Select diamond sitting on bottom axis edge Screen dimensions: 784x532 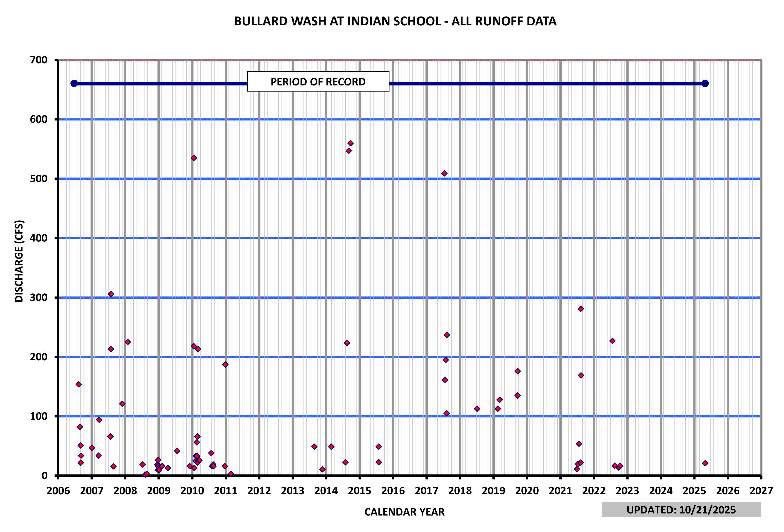(x=231, y=474)
